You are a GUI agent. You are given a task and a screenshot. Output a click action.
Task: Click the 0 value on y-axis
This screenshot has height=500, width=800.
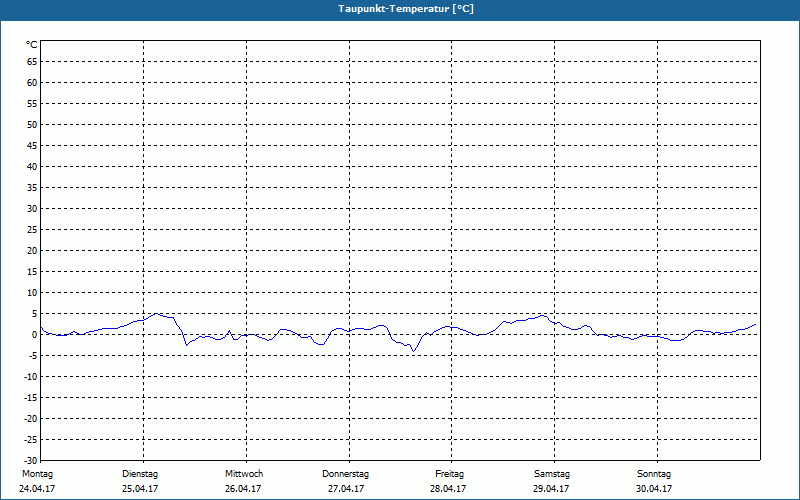tap(35, 335)
